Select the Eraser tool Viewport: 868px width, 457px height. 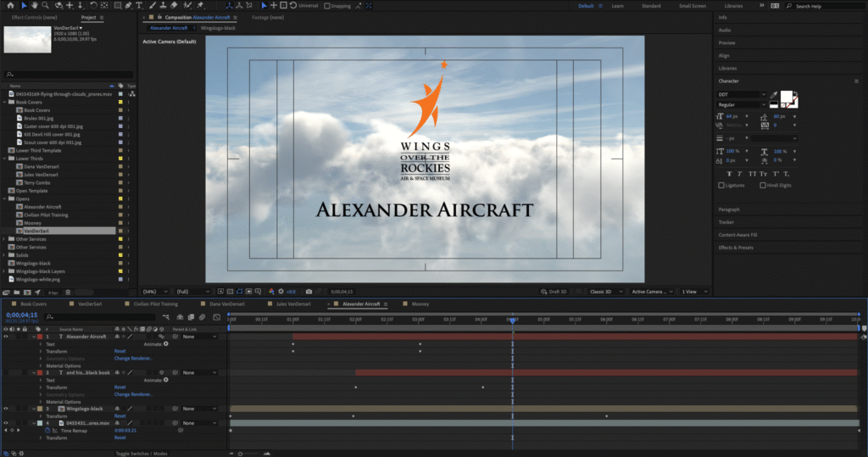coord(172,6)
